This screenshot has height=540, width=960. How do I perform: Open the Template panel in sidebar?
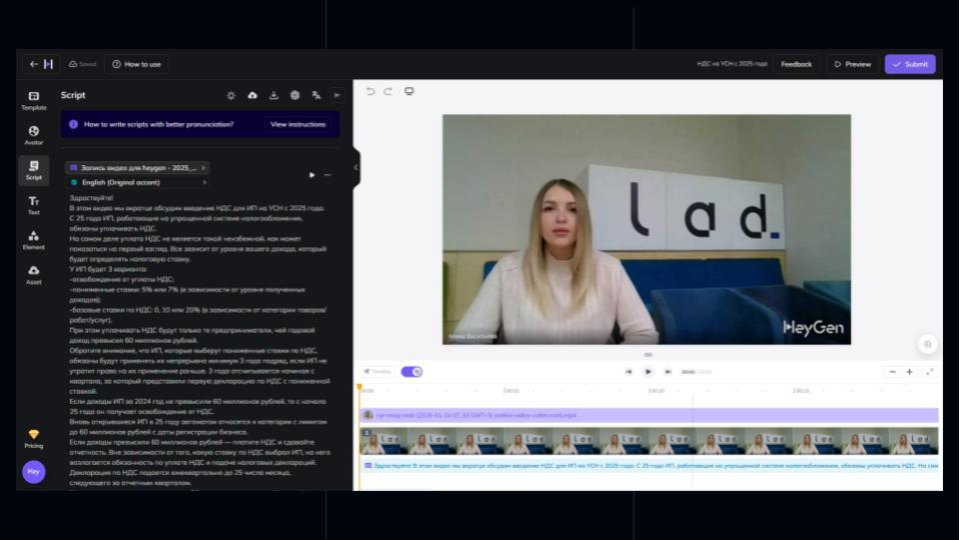tap(34, 100)
